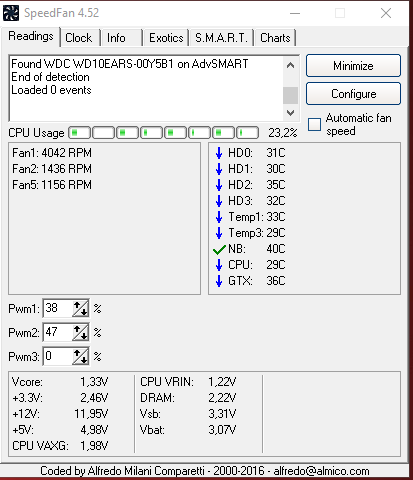The height and width of the screenshot is (480, 413).
Task: Select the Fan2: 1436 RPM reading
Action: click(52, 169)
